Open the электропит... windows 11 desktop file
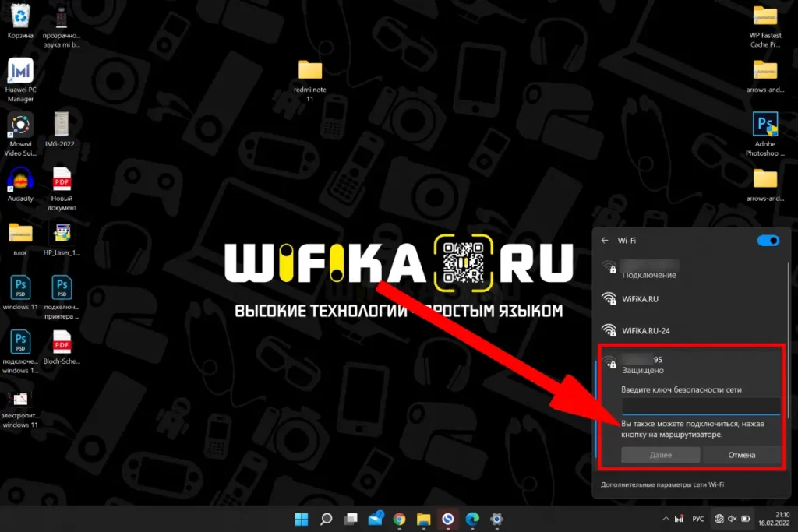This screenshot has height=532, width=798. tap(20, 410)
